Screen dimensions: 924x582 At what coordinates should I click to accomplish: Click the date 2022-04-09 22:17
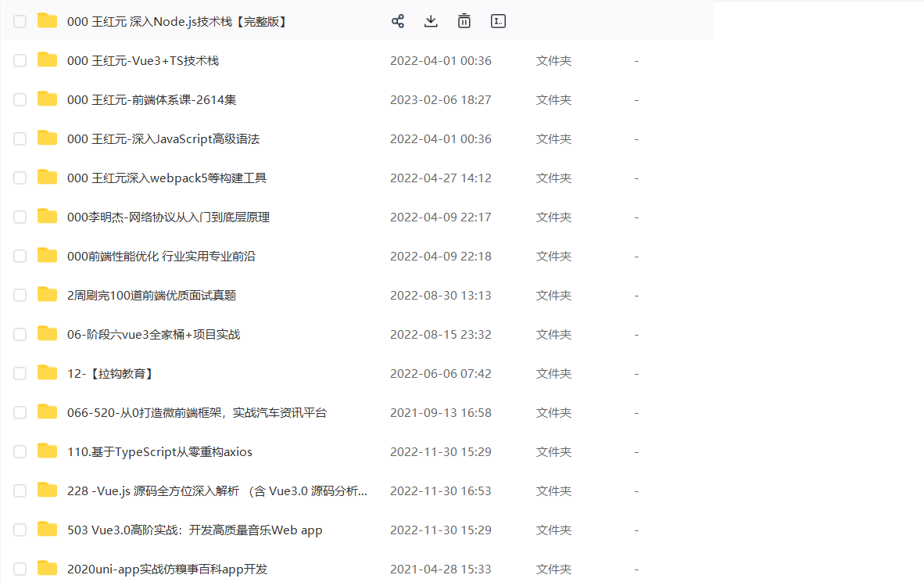click(x=441, y=217)
